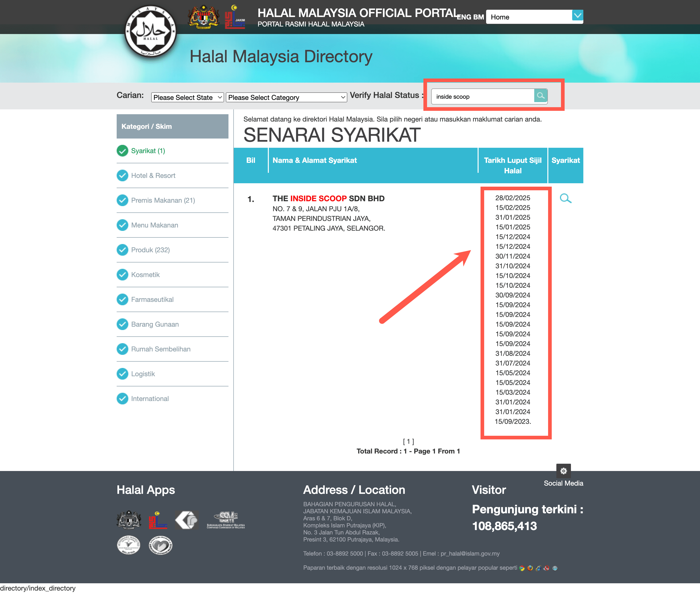Click the Social Media label
The image size is (700, 593).
point(563,483)
